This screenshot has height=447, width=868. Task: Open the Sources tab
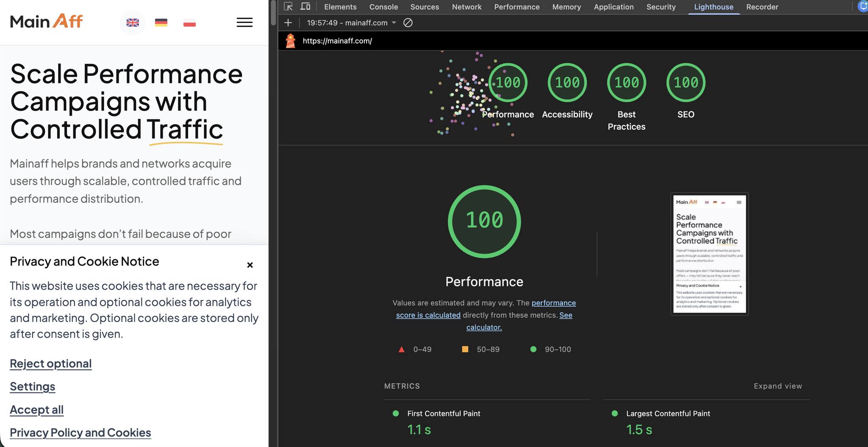(x=425, y=7)
